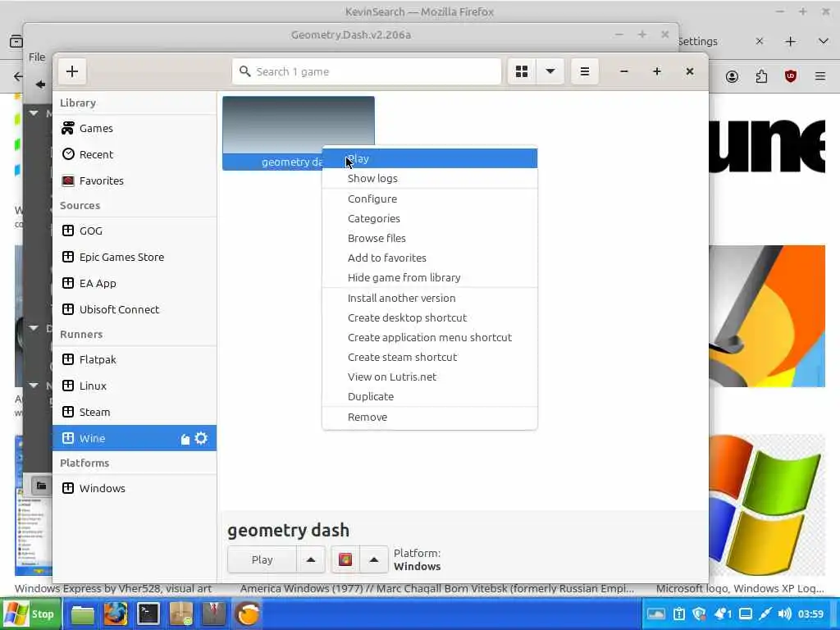Open Firefox application menu

820,76
